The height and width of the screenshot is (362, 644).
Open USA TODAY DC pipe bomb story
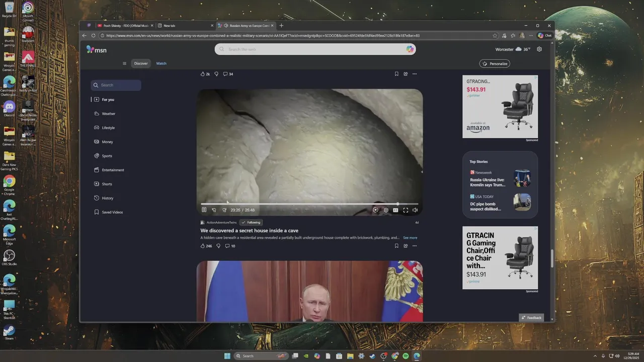tap(500, 203)
